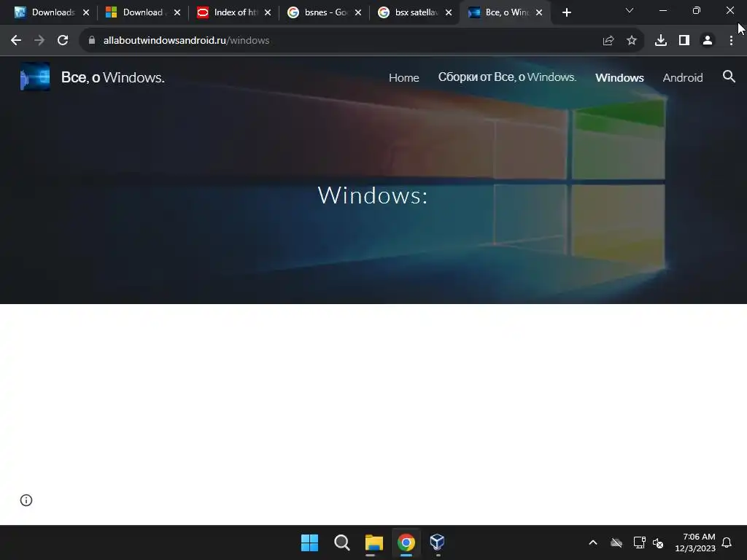Open taskbar Search
The height and width of the screenshot is (560, 747).
(342, 542)
